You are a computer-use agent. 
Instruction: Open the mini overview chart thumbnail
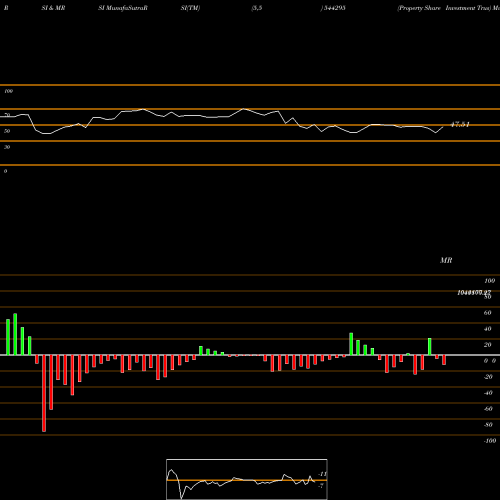[247, 479]
